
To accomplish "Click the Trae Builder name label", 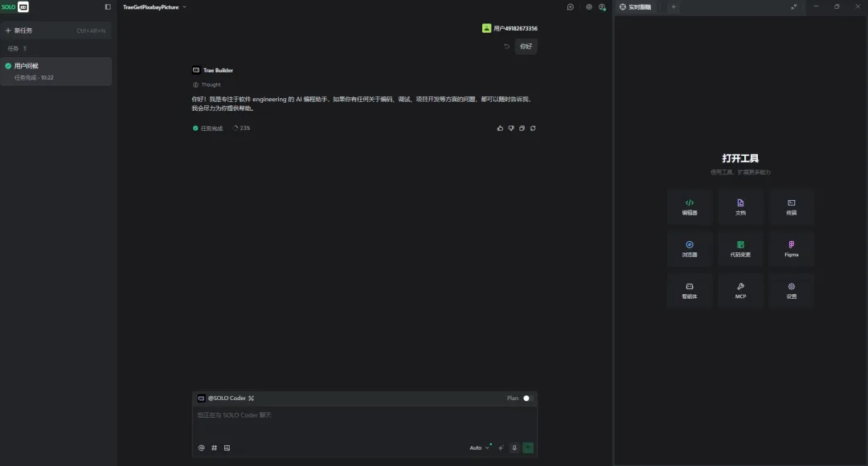I will [x=218, y=70].
